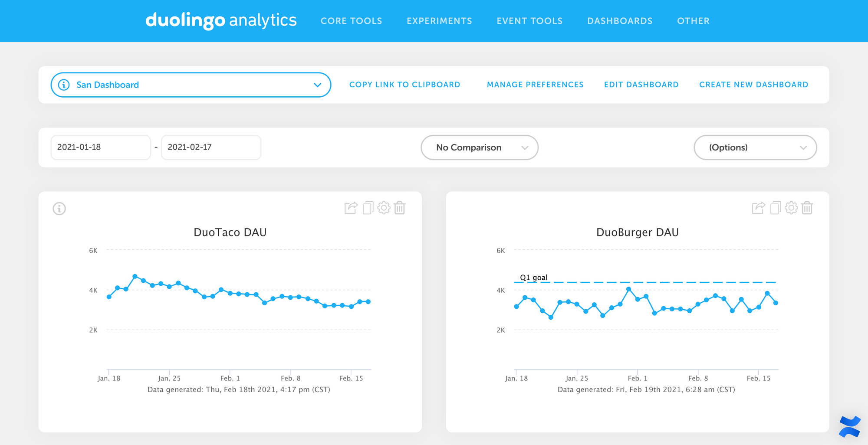Screen dimensions: 868x445
Task: Delete DuoBurger DAU chart with trash icon
Action: pos(807,208)
